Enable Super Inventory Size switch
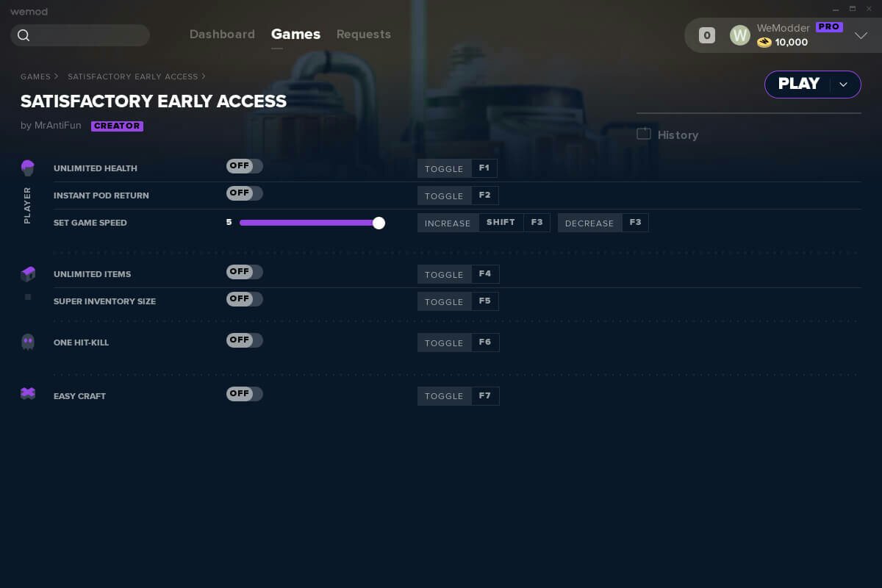882x588 pixels. 245,299
